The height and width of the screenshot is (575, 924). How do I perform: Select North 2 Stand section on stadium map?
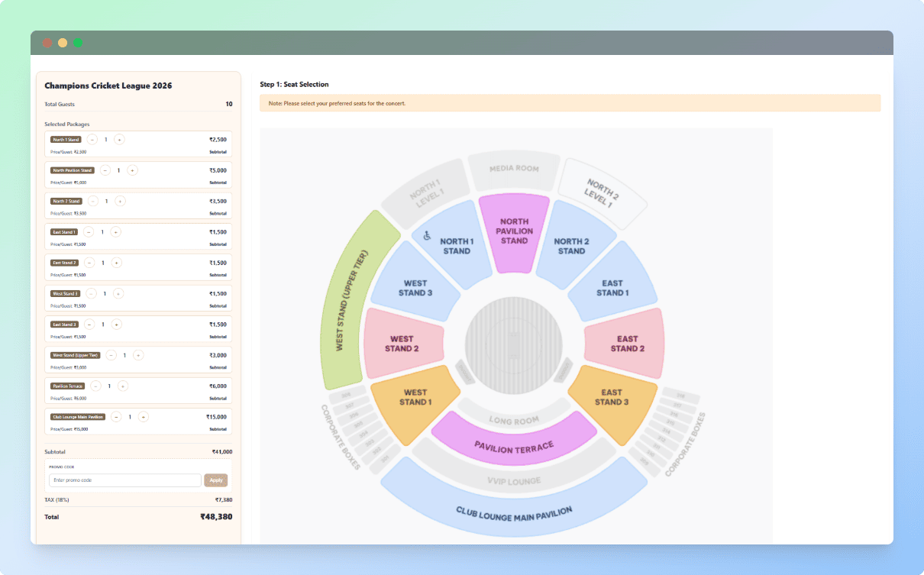pos(572,246)
